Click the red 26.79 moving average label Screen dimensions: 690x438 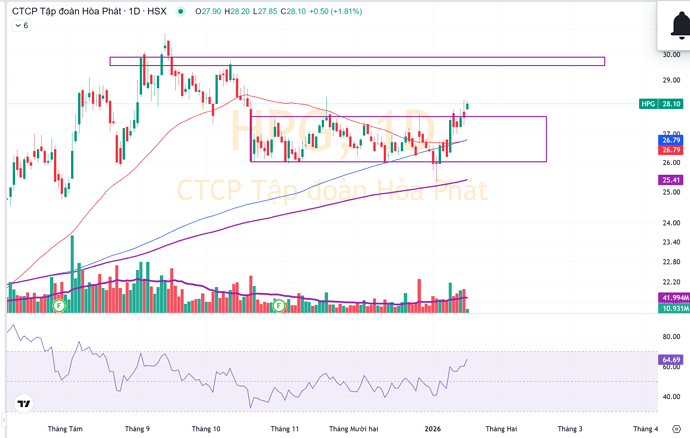(671, 150)
